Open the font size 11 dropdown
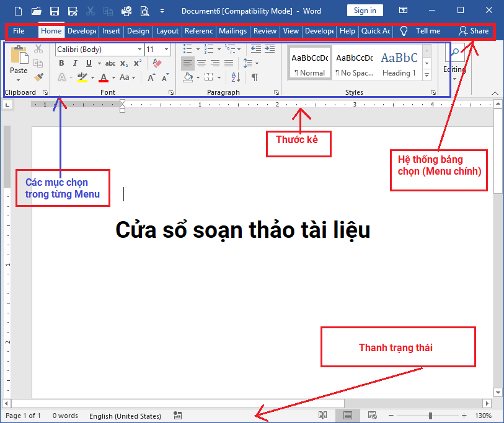Image resolution: width=504 pixels, height=423 pixels. pyautogui.click(x=166, y=50)
